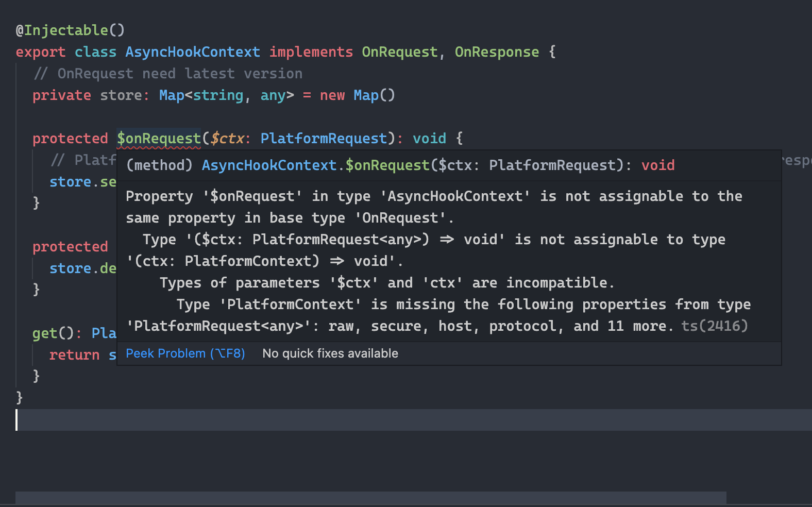Click the void return type in code
The width and height of the screenshot is (812, 507).
[x=429, y=138]
